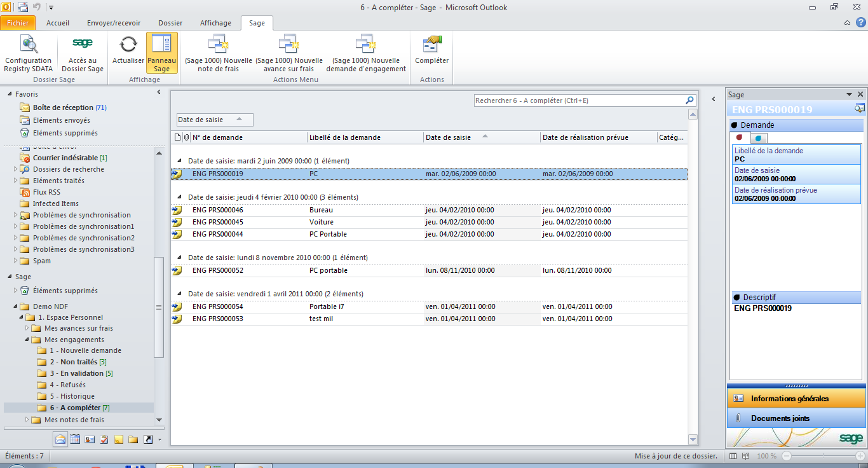Collapse the mardi 2 juin 2009 group
This screenshot has width=868, height=468.
tap(179, 161)
